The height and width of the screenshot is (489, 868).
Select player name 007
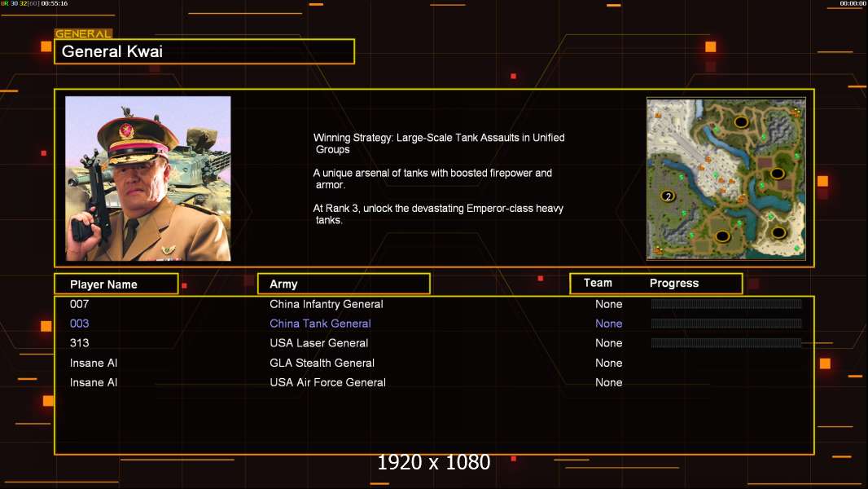pyautogui.click(x=79, y=304)
